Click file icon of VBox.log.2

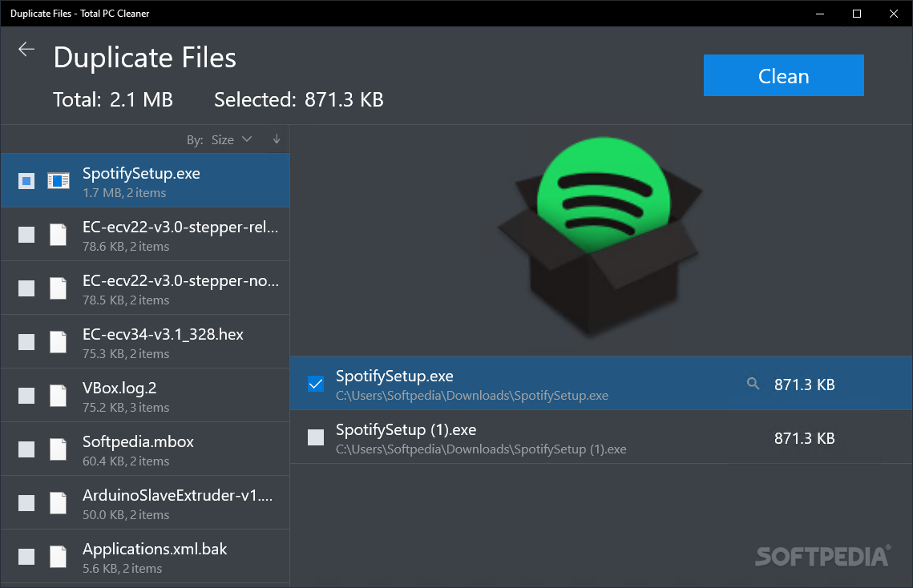59,395
